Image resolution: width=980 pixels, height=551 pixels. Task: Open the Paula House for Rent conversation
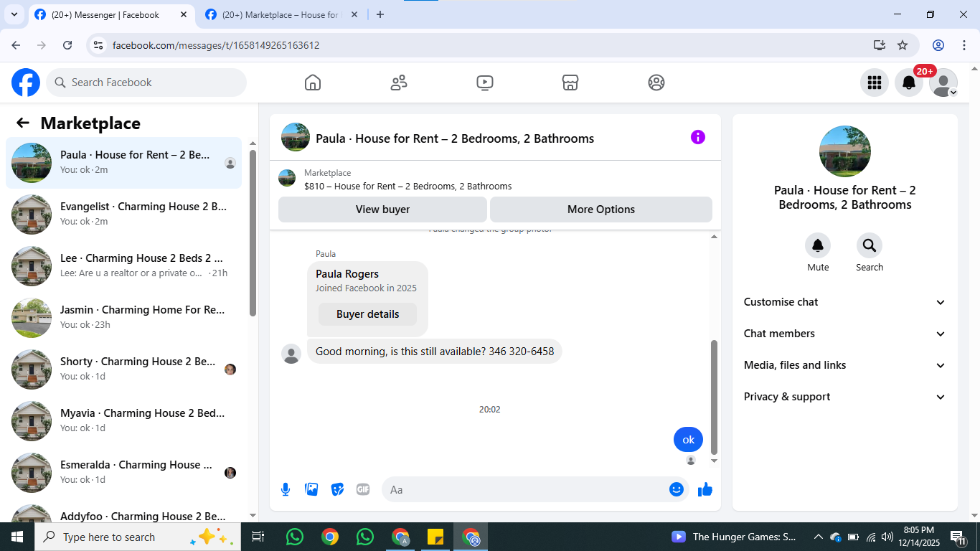[123, 163]
